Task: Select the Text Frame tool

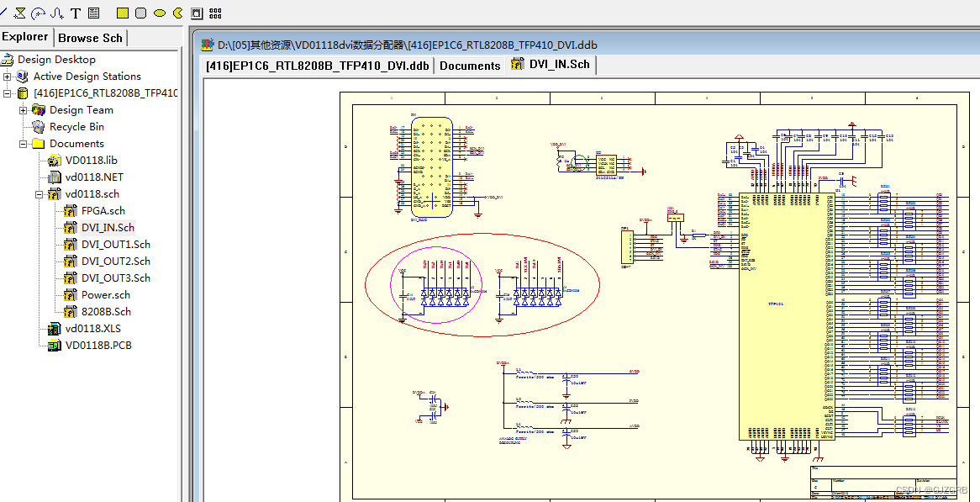Action: coord(92,13)
